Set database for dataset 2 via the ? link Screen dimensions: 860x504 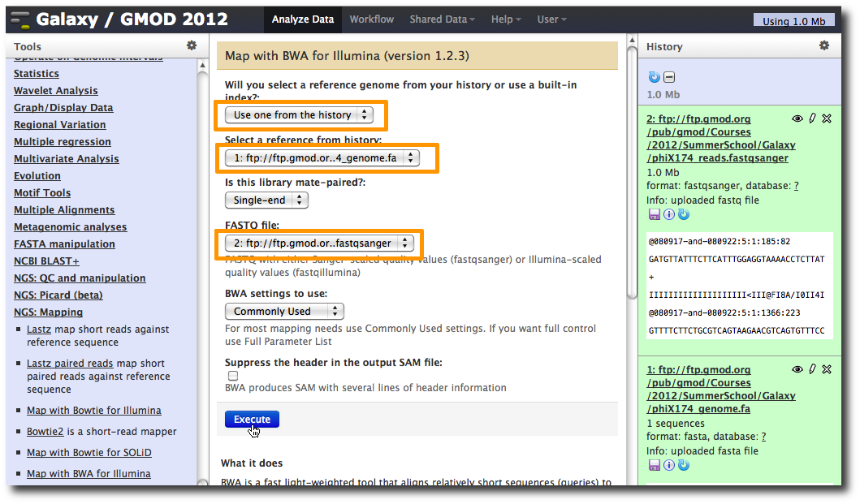(x=796, y=186)
